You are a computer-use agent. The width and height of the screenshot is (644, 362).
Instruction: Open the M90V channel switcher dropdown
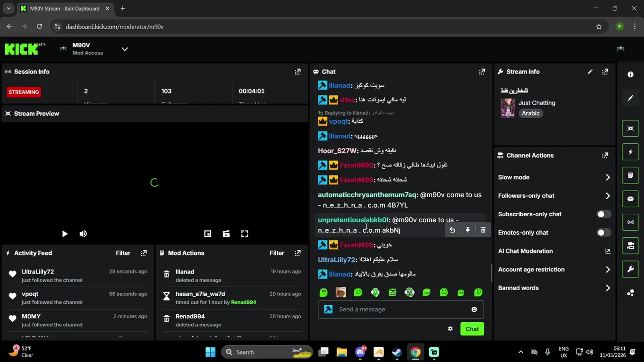pos(125,49)
